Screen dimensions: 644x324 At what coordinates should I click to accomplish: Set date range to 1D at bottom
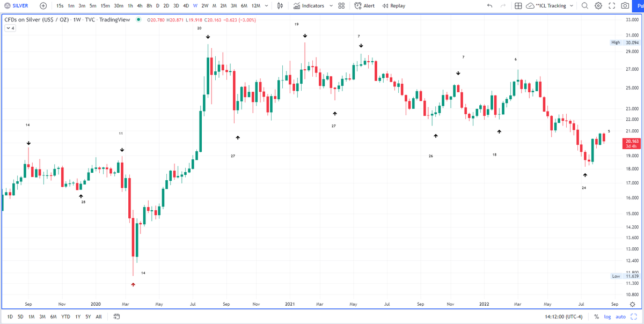[10, 316]
